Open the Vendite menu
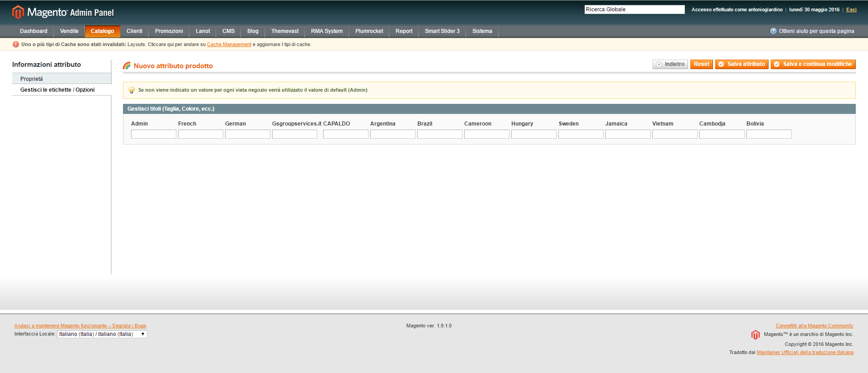 pos(69,31)
